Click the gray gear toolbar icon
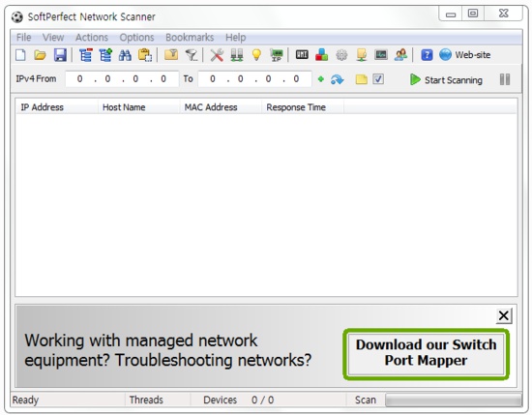Screen dimensions: 532x415 341,55
